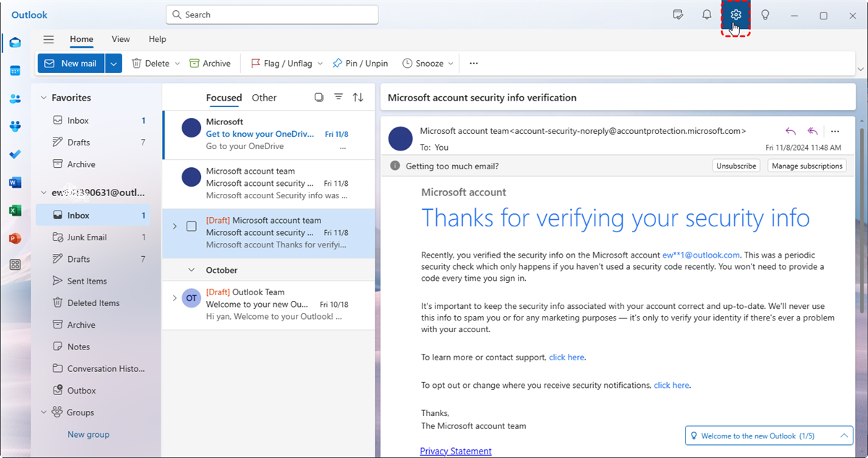This screenshot has height=458, width=868.
Task: Click the Search input box
Action: point(272,14)
